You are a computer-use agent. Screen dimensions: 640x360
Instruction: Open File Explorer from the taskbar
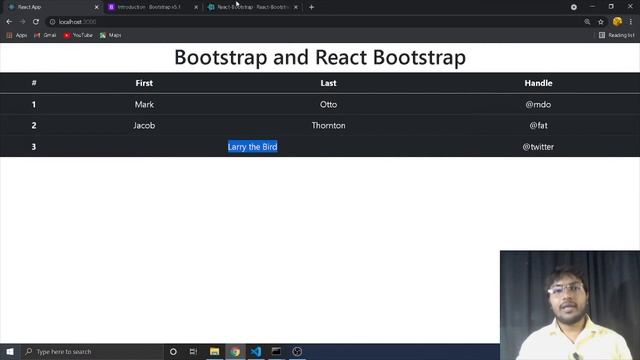tap(214, 351)
